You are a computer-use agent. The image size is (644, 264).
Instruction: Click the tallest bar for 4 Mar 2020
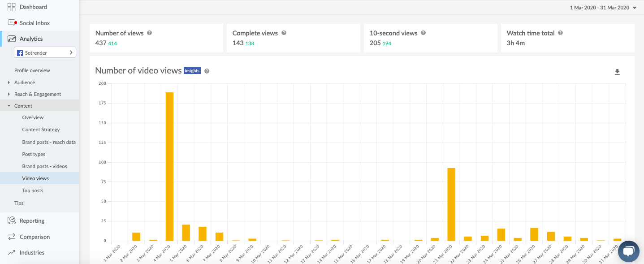[169, 166]
